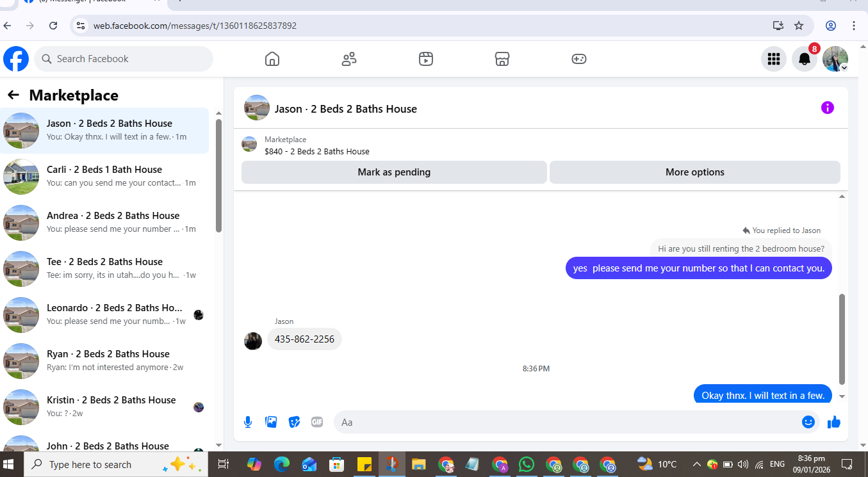
Task: Select the Jason conversation in the list
Action: click(104, 131)
